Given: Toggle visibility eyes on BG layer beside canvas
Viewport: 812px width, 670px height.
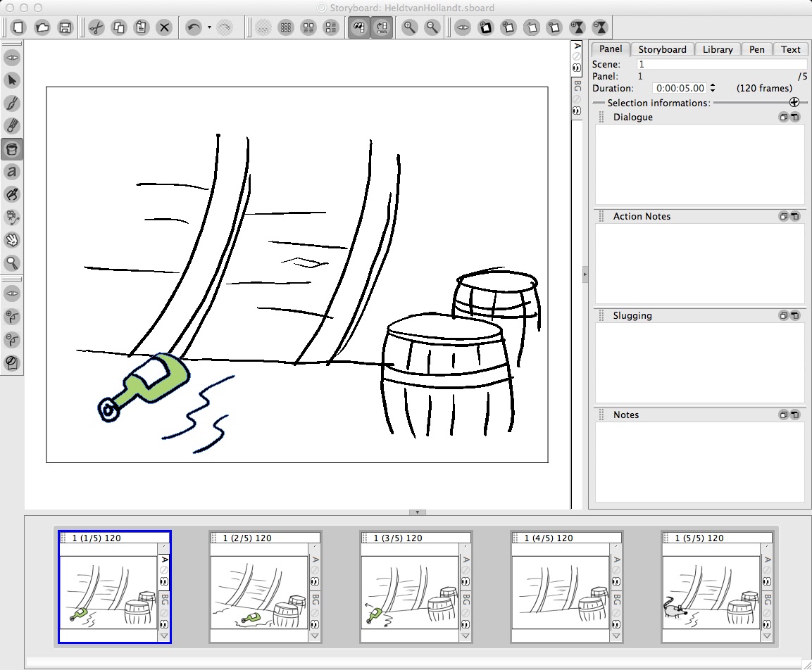Looking at the screenshot, I should pyautogui.click(x=577, y=110).
